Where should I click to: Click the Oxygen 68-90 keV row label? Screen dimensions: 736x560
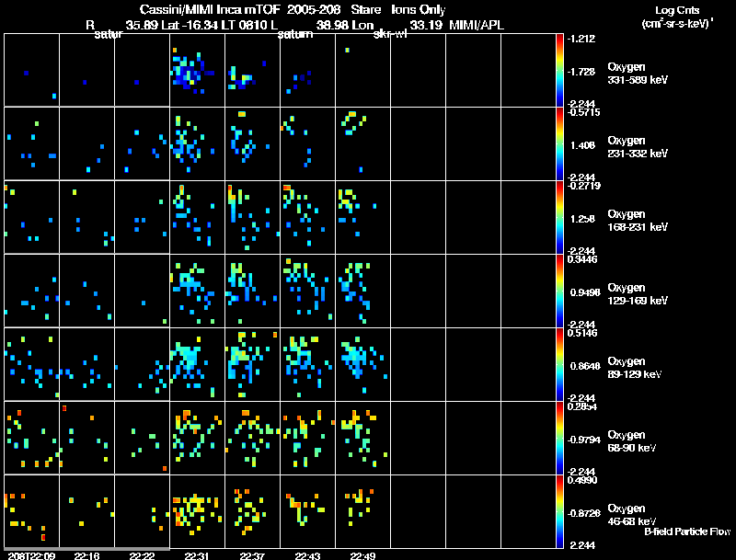coord(632,441)
